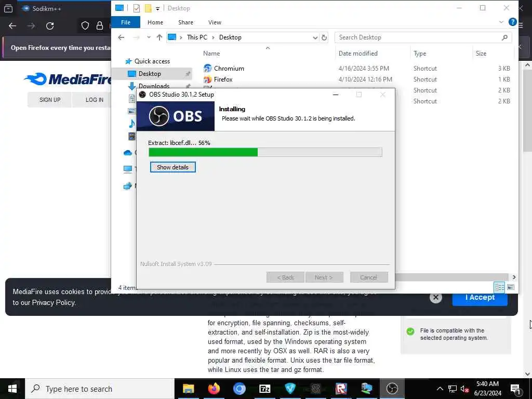Click Firefox page vertical scrollbar thumb
532x399 pixels.
pyautogui.click(x=528, y=110)
